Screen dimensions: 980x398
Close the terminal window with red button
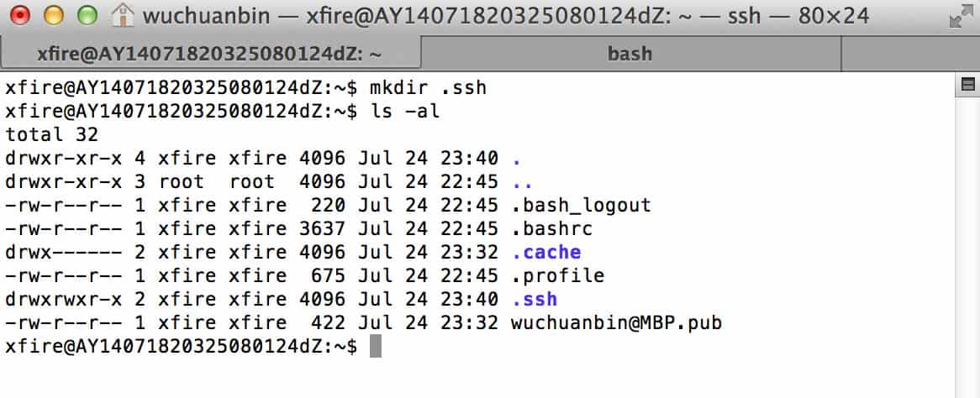pos(21,15)
